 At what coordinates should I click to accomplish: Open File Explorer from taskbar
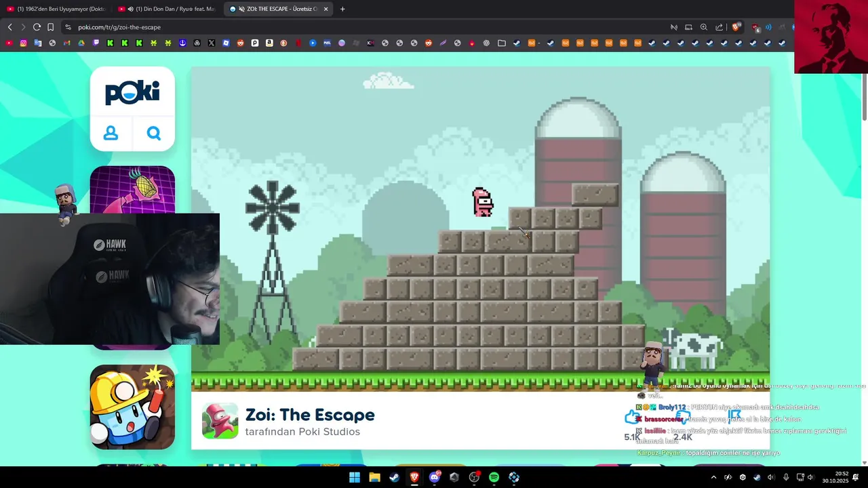click(x=374, y=477)
